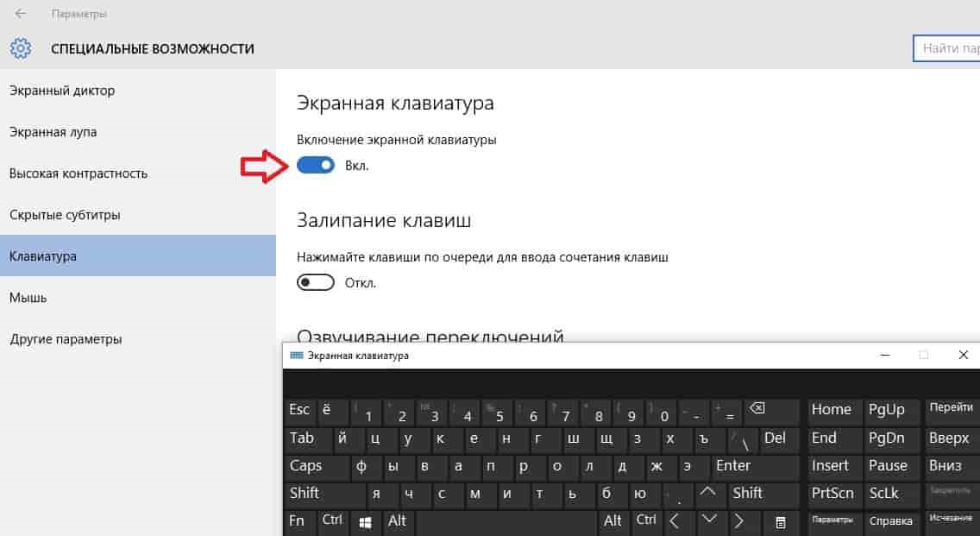Open Другие параметры in sidebar
980x536 pixels.
[66, 339]
